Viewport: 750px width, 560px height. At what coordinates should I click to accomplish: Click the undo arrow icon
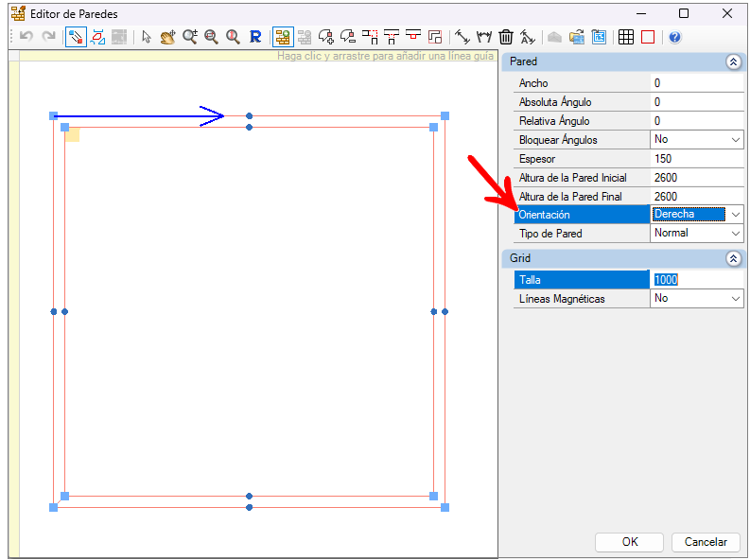point(26,36)
